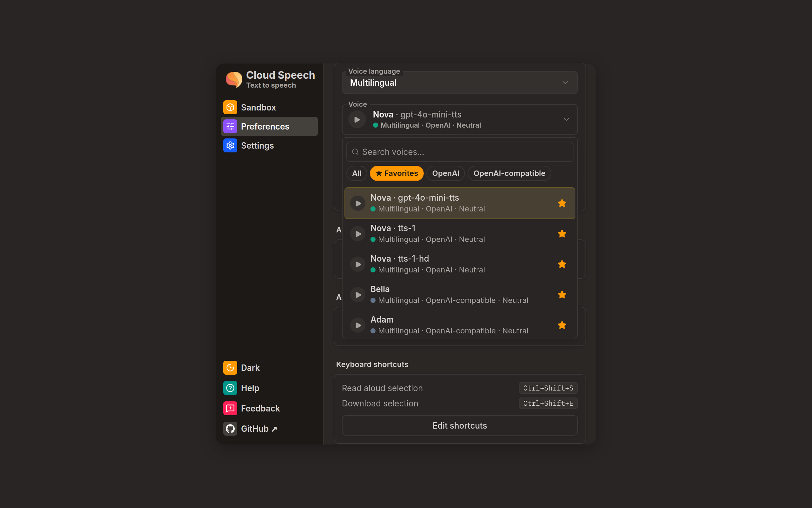Screen dimensions: 812x508
Task: Expand the Voice language dropdown
Action: tap(460, 83)
